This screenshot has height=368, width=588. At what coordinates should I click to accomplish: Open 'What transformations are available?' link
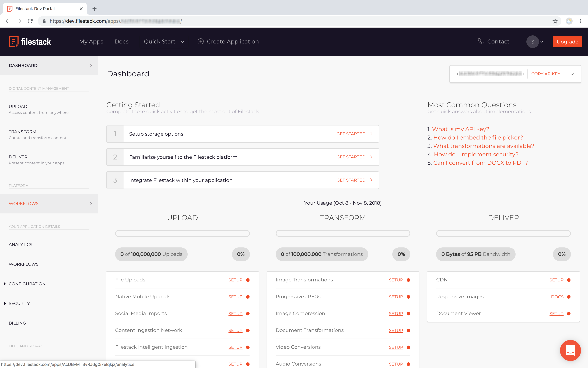click(x=484, y=146)
